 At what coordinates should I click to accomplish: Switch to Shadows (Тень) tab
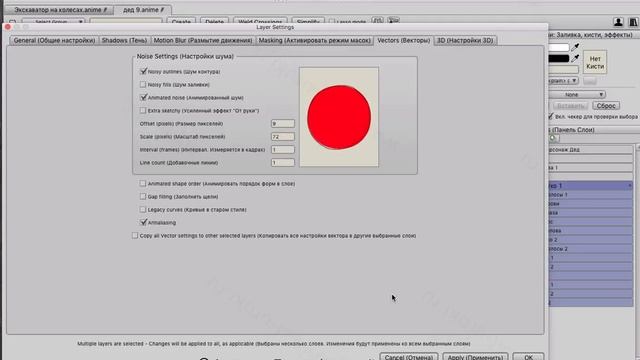pos(124,40)
